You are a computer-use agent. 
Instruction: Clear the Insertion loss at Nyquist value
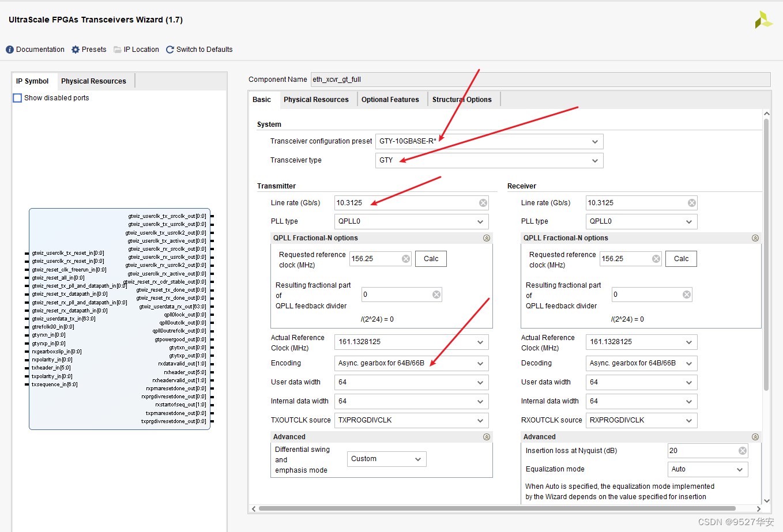point(743,451)
